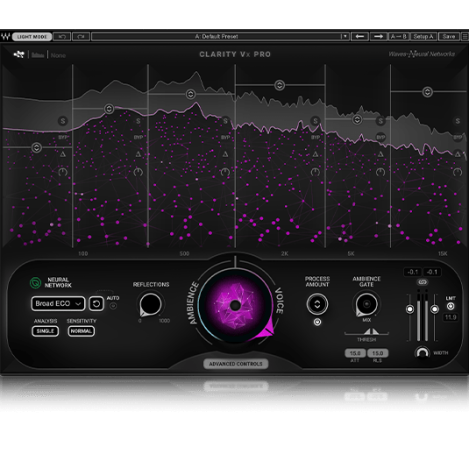This screenshot has width=469, height=469.
Task: Click the delta icon on band 2
Action: [x=138, y=154]
